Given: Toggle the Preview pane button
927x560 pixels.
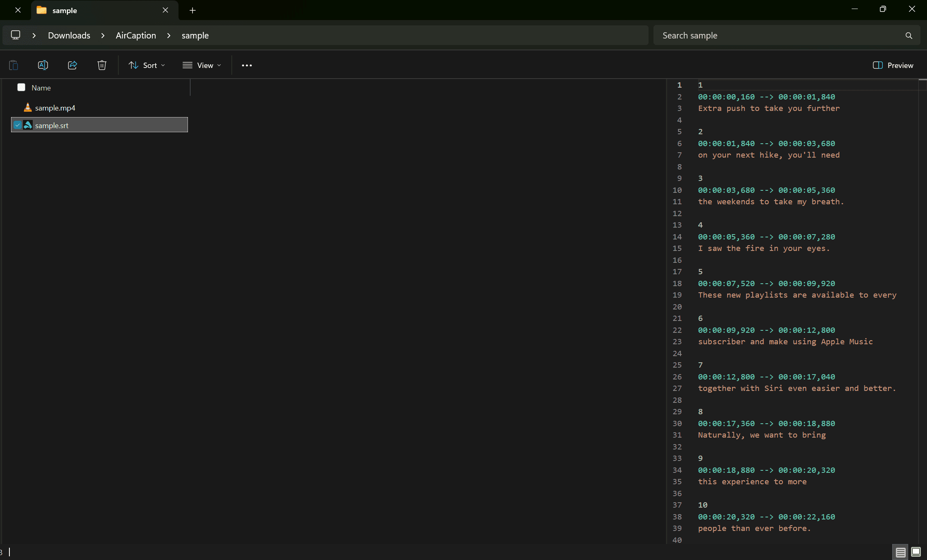Looking at the screenshot, I should tap(893, 65).
